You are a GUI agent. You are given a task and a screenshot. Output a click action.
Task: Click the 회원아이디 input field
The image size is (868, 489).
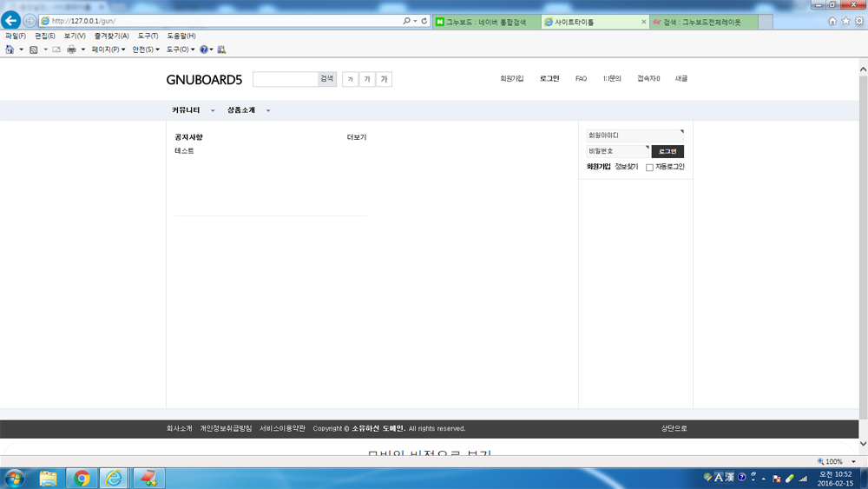[x=634, y=135]
